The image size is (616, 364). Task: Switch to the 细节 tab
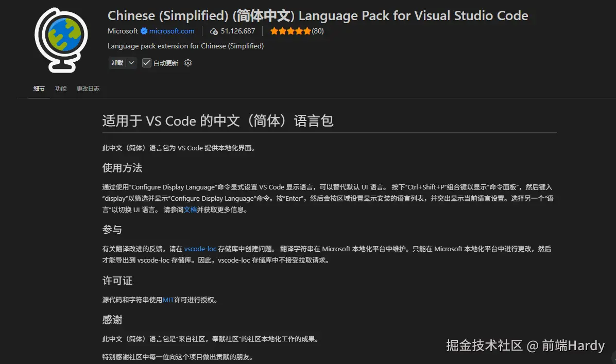(39, 89)
